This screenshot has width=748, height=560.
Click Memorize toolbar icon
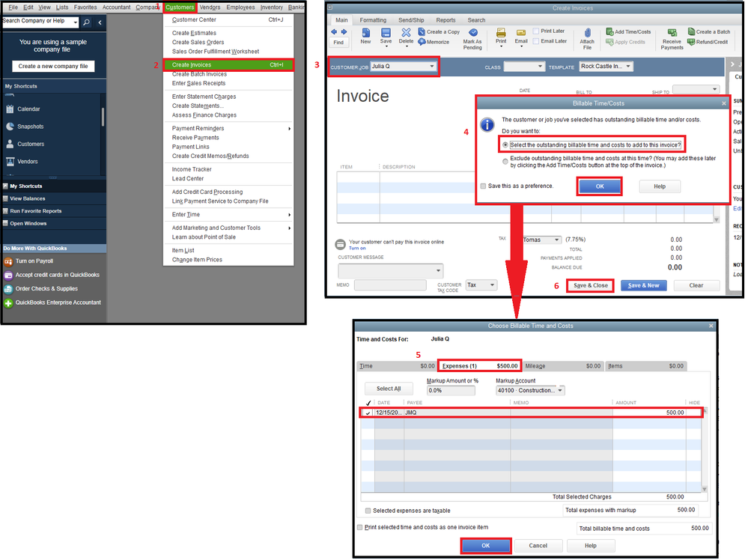(x=422, y=42)
